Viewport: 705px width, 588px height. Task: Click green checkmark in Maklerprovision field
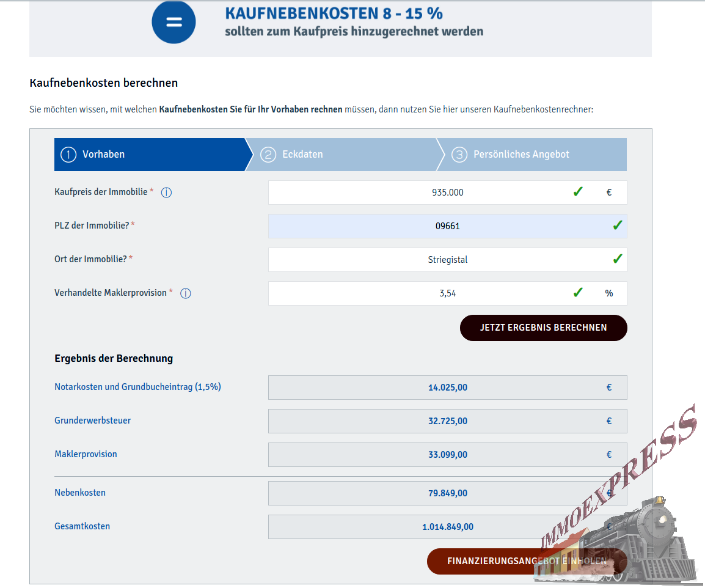[x=577, y=293]
